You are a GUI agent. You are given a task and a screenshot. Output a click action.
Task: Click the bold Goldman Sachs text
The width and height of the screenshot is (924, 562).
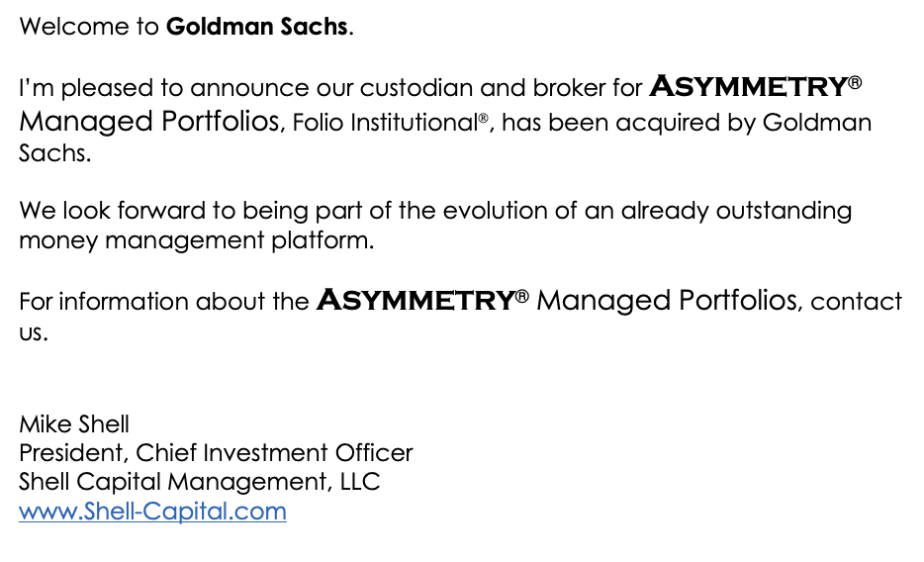[x=257, y=27]
